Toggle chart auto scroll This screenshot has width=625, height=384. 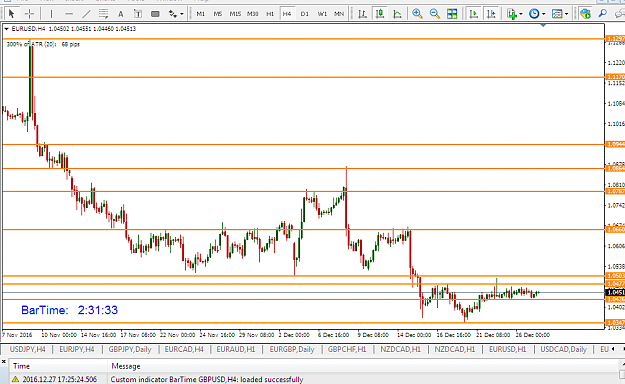(474, 14)
